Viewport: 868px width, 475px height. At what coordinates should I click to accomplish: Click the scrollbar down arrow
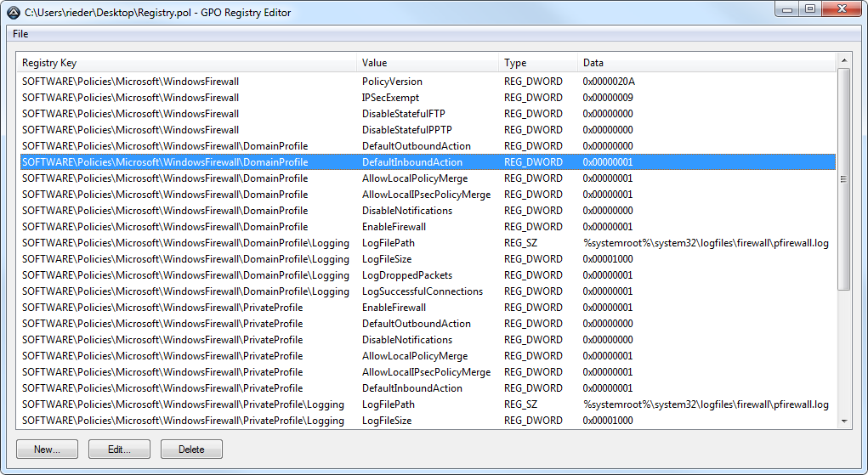[x=843, y=421]
